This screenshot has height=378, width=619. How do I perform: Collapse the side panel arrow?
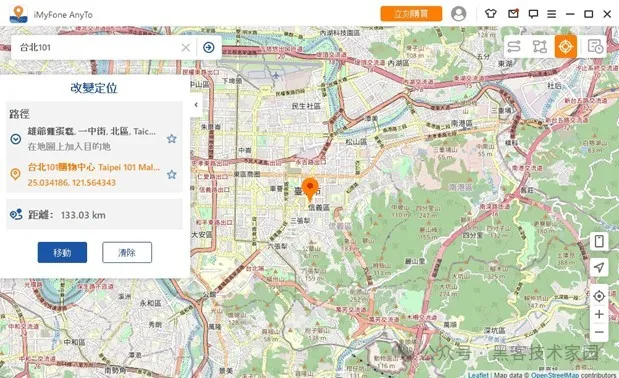click(x=196, y=105)
